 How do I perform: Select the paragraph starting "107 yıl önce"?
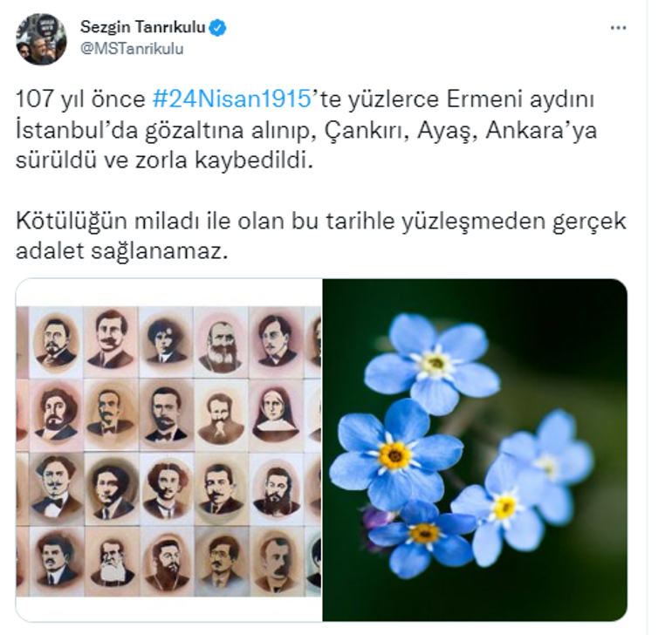[x=306, y=130]
